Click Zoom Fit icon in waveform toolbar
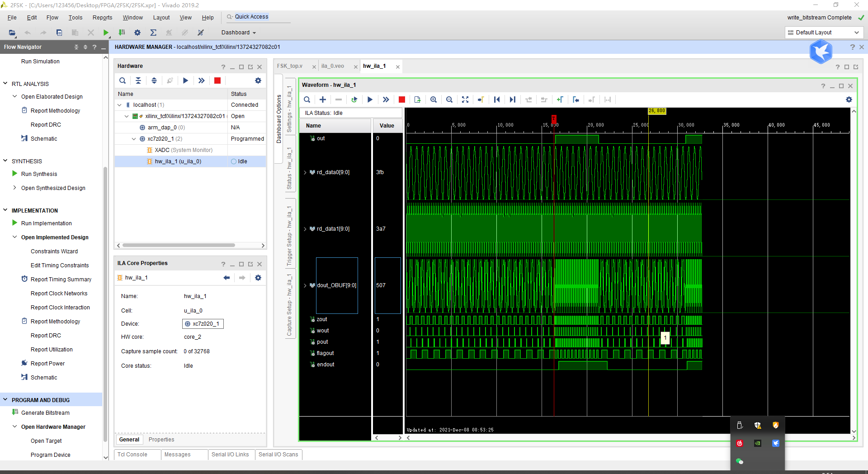 (x=465, y=100)
